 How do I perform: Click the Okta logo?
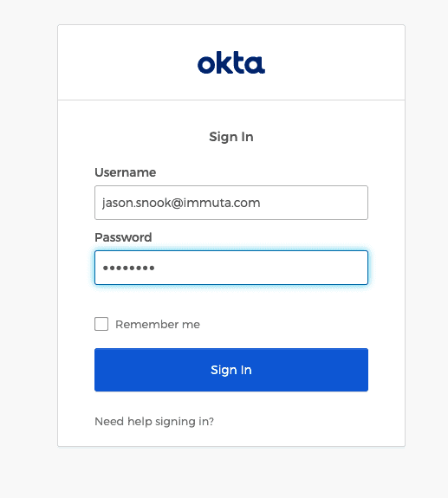pyautogui.click(x=231, y=62)
